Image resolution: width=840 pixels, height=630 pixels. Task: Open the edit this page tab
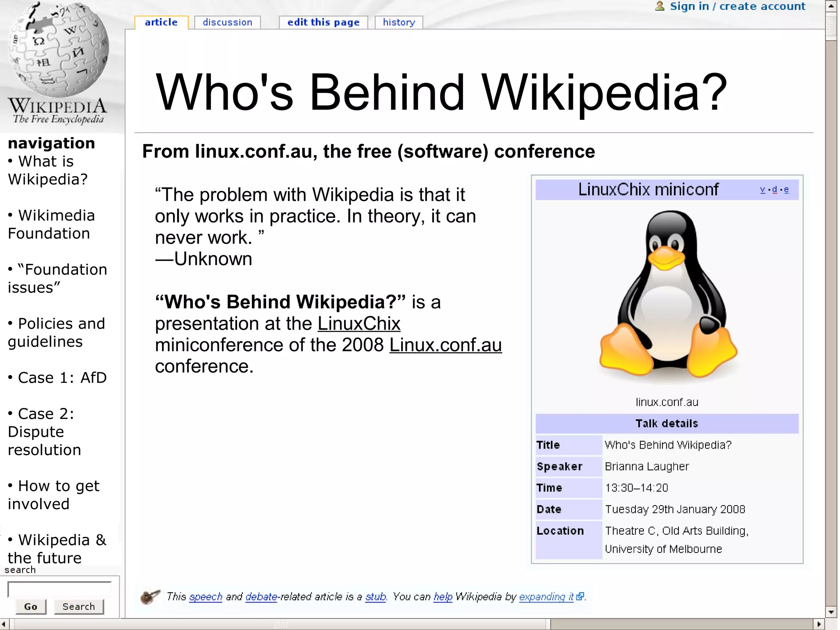(x=323, y=22)
